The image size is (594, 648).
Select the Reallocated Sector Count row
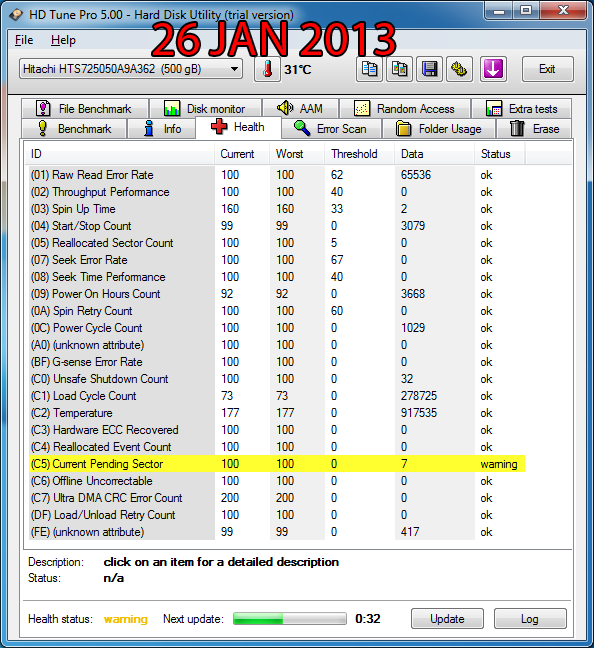tap(277, 243)
